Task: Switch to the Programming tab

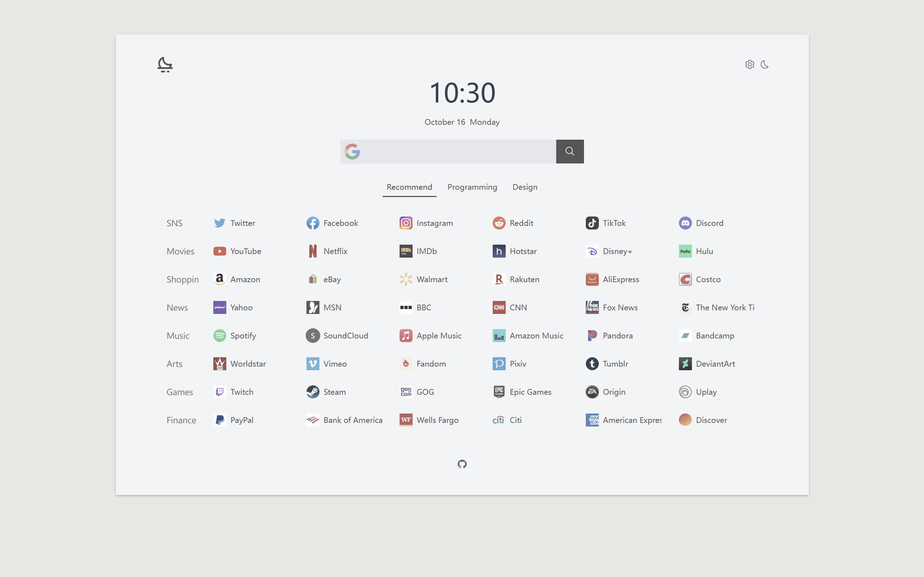Action: pyautogui.click(x=472, y=187)
